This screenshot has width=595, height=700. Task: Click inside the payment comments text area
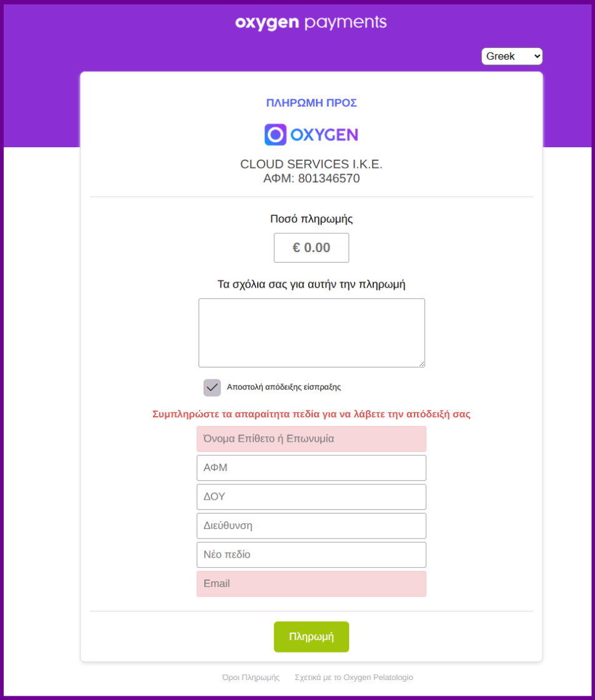pyautogui.click(x=312, y=333)
